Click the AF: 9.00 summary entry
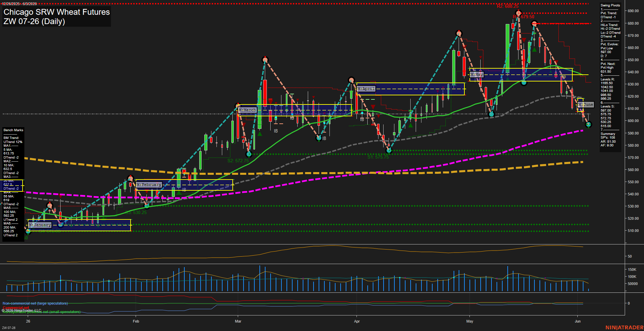This screenshot has height=331, width=644. pyautogui.click(x=607, y=145)
